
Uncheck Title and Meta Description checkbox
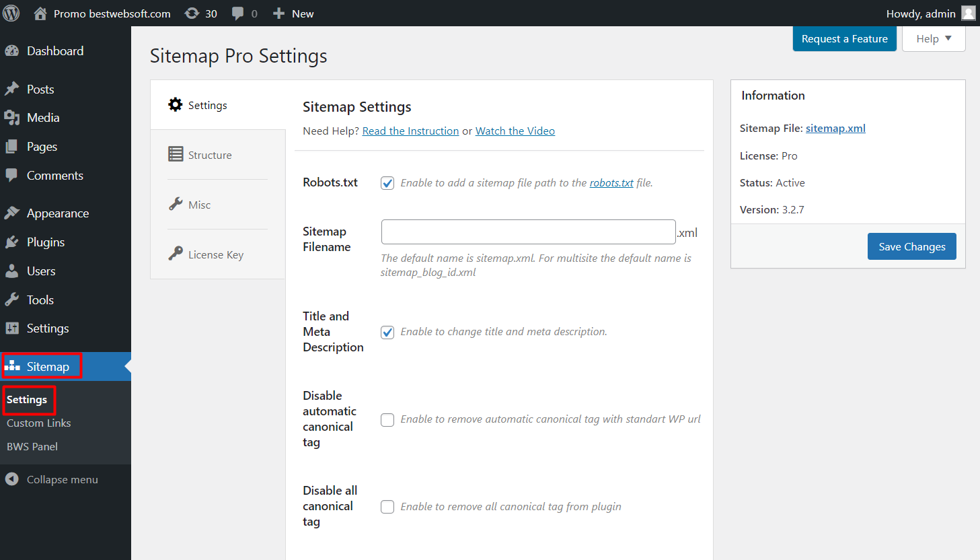(387, 332)
